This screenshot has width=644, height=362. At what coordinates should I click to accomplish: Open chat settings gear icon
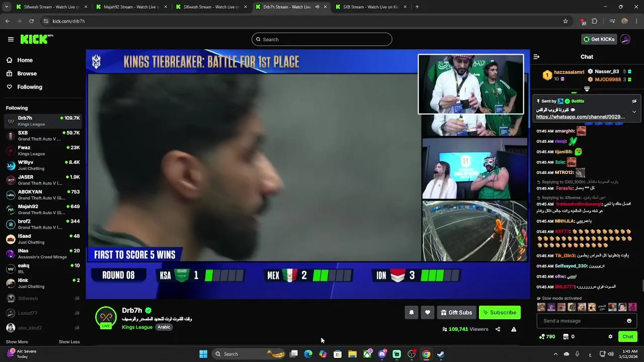610,336
